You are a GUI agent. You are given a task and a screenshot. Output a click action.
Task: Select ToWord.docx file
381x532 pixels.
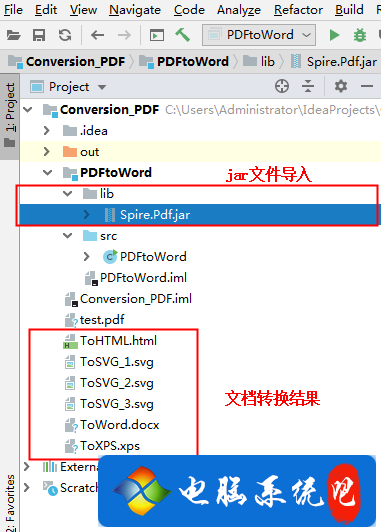coord(119,425)
